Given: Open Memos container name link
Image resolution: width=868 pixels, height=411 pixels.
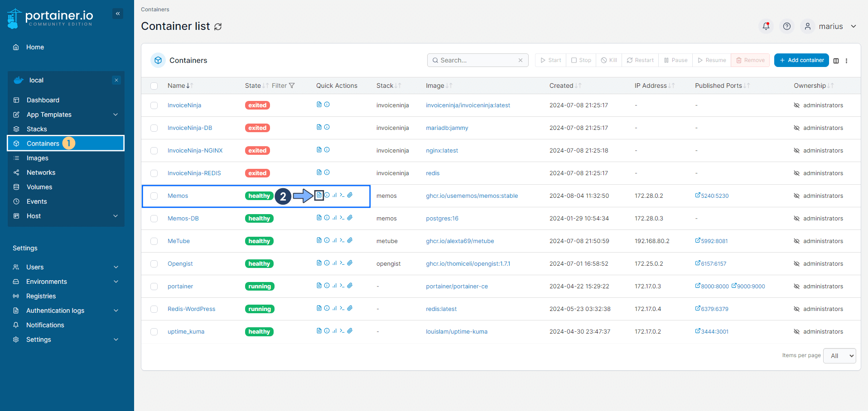Looking at the screenshot, I should (x=178, y=196).
